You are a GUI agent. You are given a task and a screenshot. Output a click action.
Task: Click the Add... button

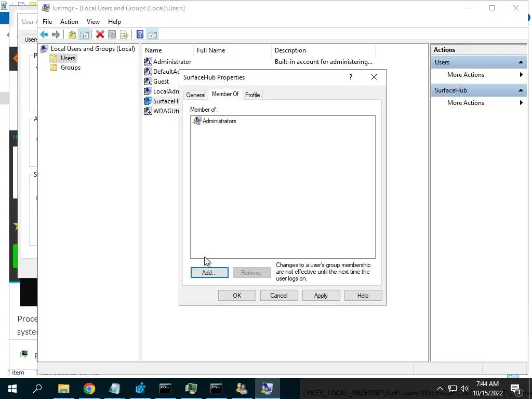pos(209,272)
